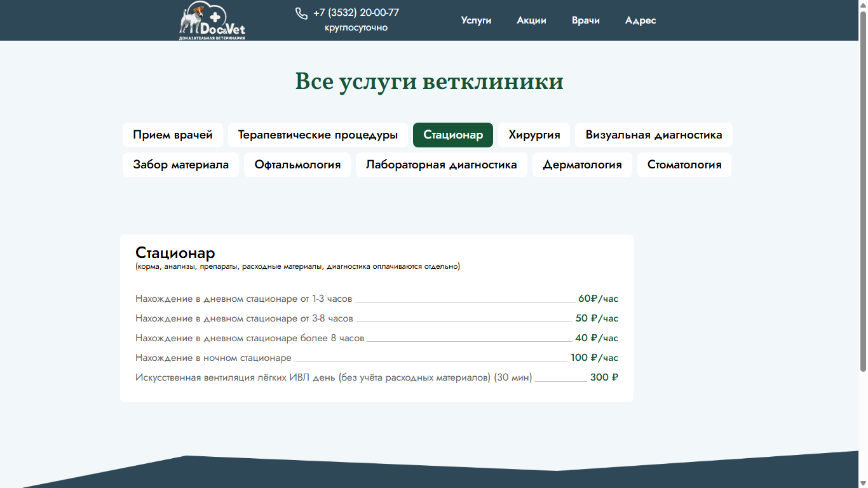
Task: Click the price 40 ₽/час
Action: point(597,338)
